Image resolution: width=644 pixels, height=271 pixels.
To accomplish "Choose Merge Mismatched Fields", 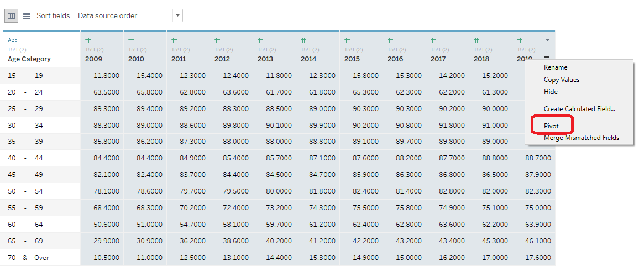I will [581, 138].
